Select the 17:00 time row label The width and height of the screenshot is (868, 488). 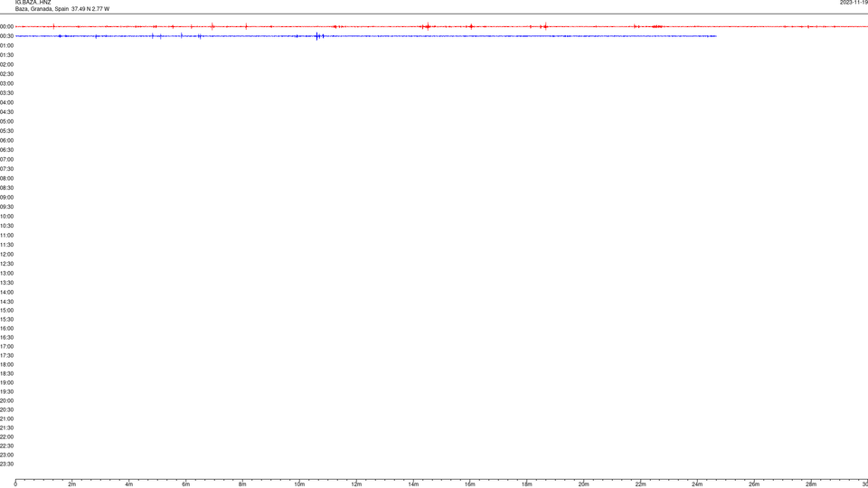point(6,347)
